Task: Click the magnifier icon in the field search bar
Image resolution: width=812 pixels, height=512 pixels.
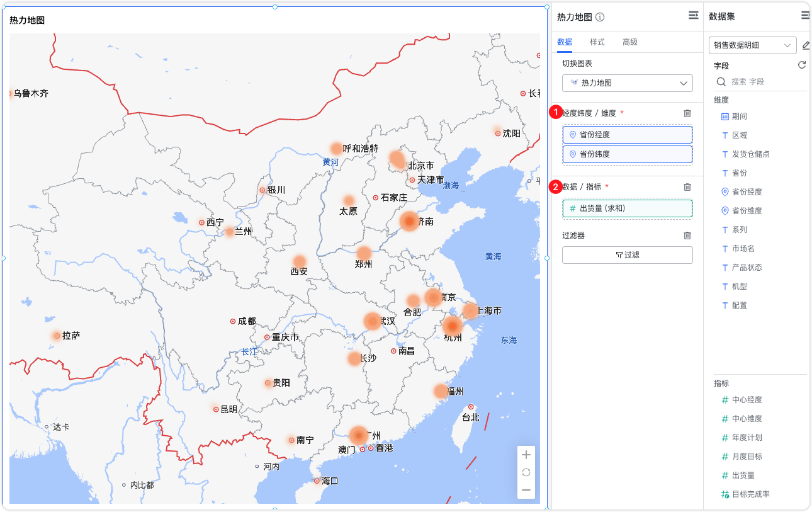Action: pyautogui.click(x=721, y=82)
